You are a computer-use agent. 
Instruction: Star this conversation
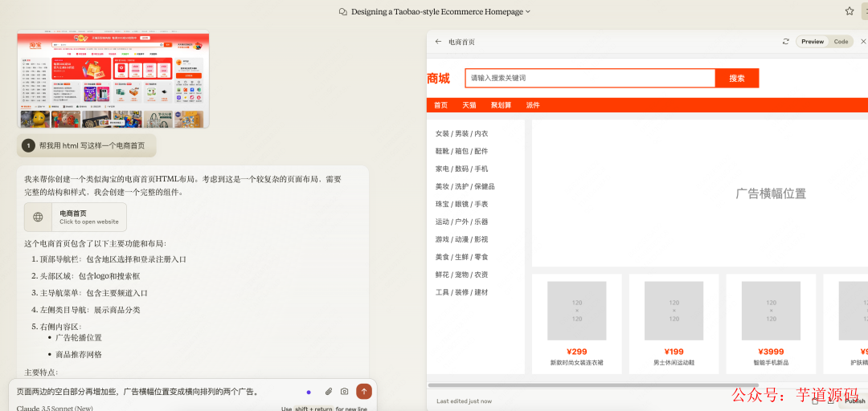pyautogui.click(x=850, y=11)
